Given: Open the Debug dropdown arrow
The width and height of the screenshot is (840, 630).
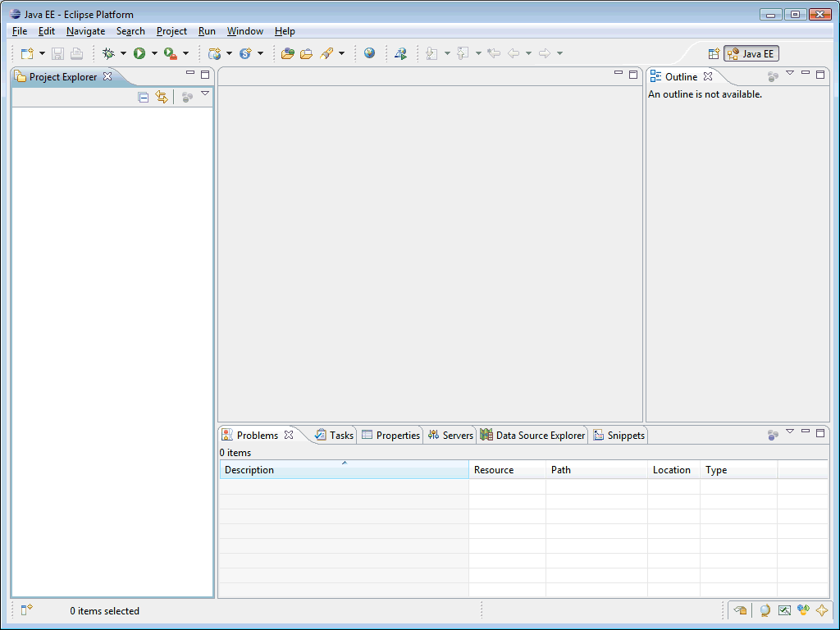Looking at the screenshot, I should tap(123, 53).
